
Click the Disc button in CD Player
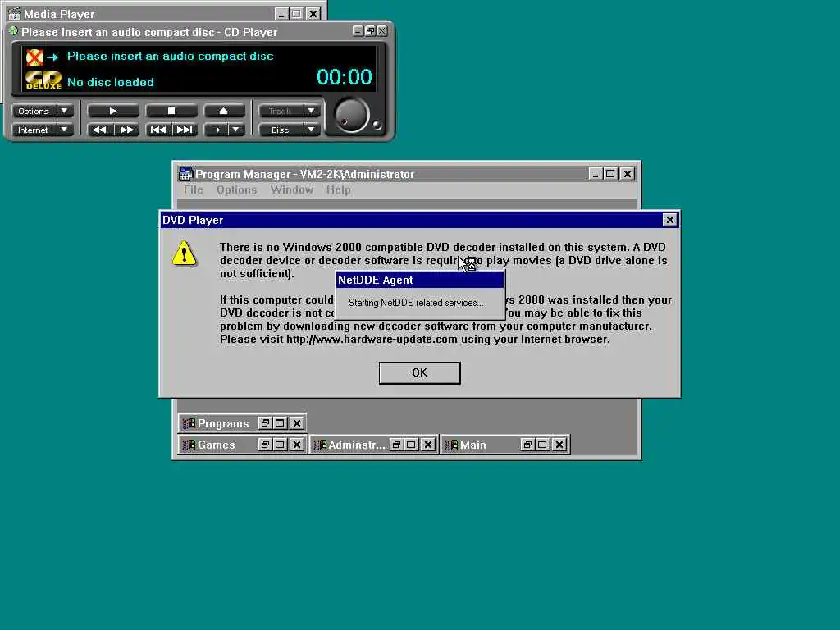point(281,130)
